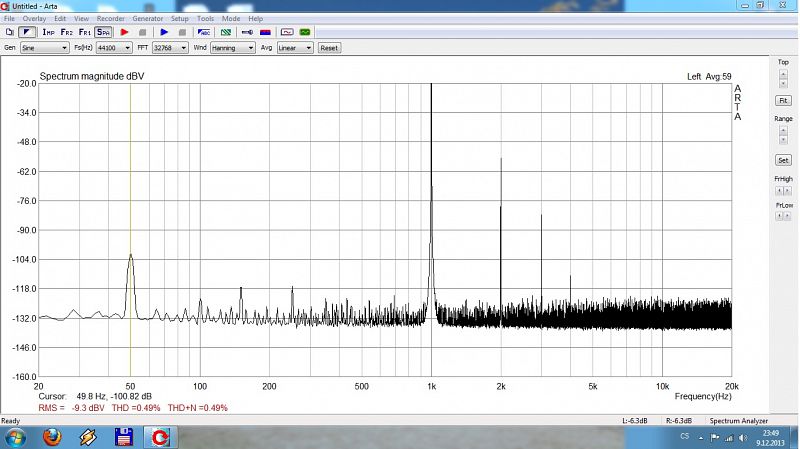This screenshot has width=800, height=449.
Task: Open the Setup menu
Action: pos(180,18)
